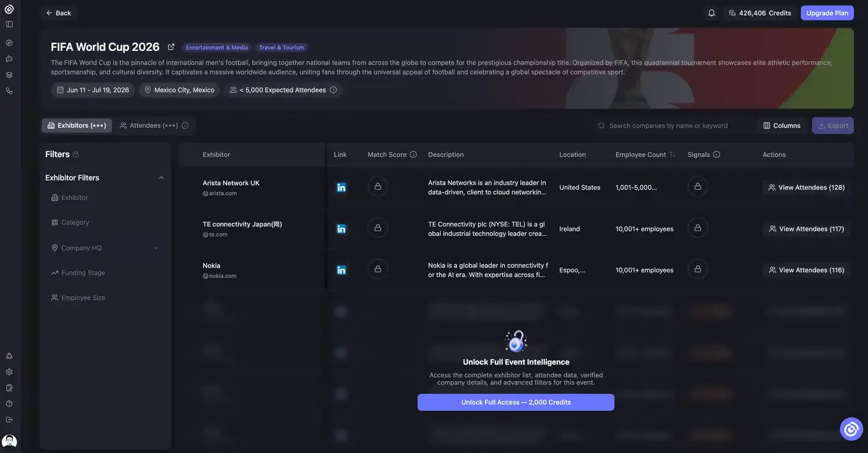The width and height of the screenshot is (868, 453).
Task: View Attendees (128) for Arista Network
Action: coord(806,187)
